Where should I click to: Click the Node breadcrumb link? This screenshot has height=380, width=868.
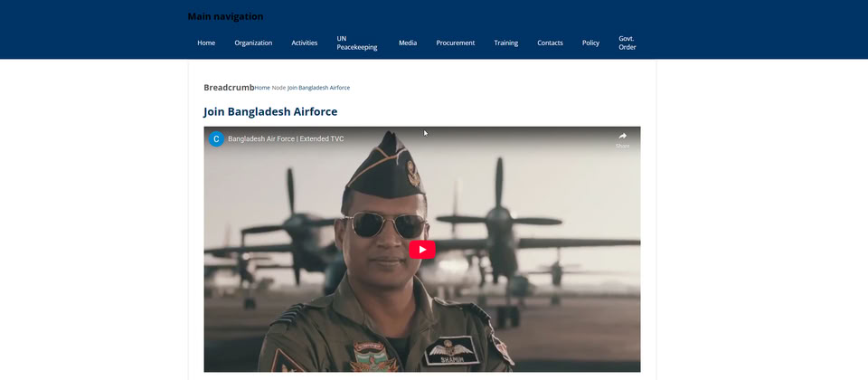[278, 88]
